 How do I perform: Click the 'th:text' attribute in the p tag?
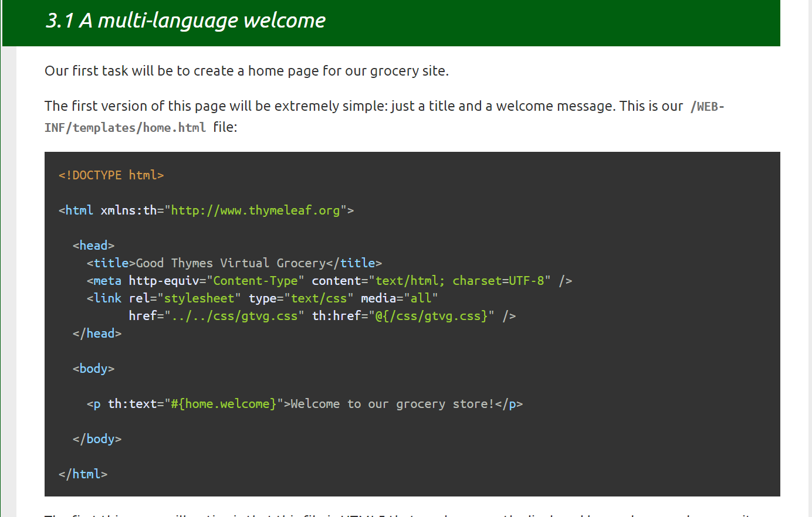pos(132,404)
